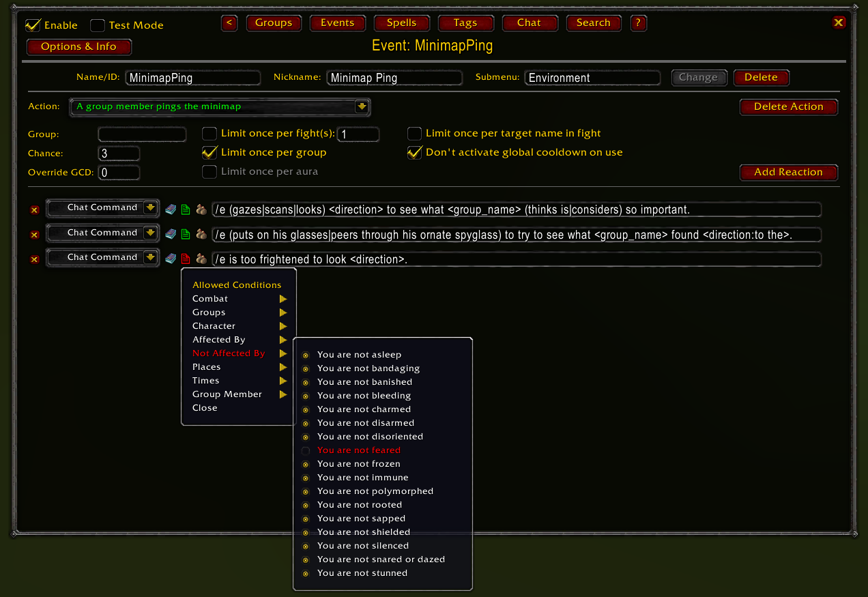This screenshot has height=597, width=868.
Task: Click the green conditions page icon, second reaction
Action: (186, 234)
